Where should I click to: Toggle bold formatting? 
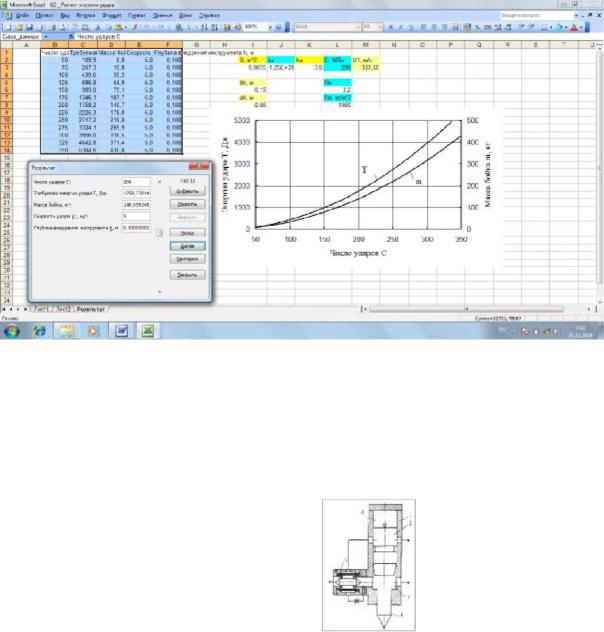click(391, 27)
